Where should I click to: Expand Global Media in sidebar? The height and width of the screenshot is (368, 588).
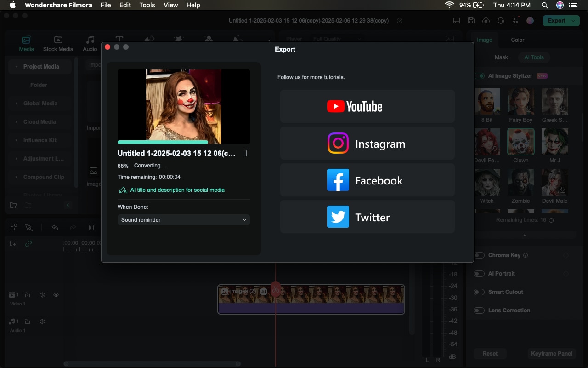(x=17, y=103)
